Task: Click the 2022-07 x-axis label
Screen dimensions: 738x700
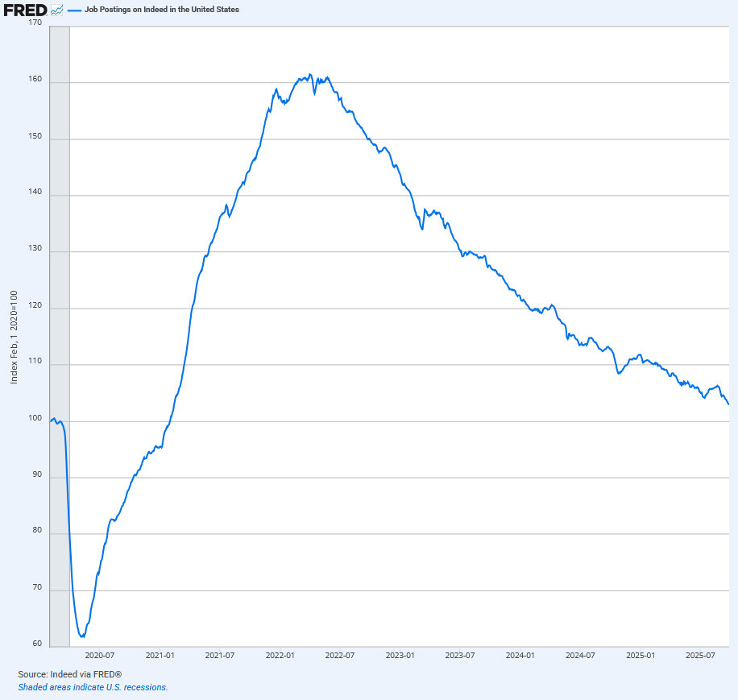Action: coord(340,657)
